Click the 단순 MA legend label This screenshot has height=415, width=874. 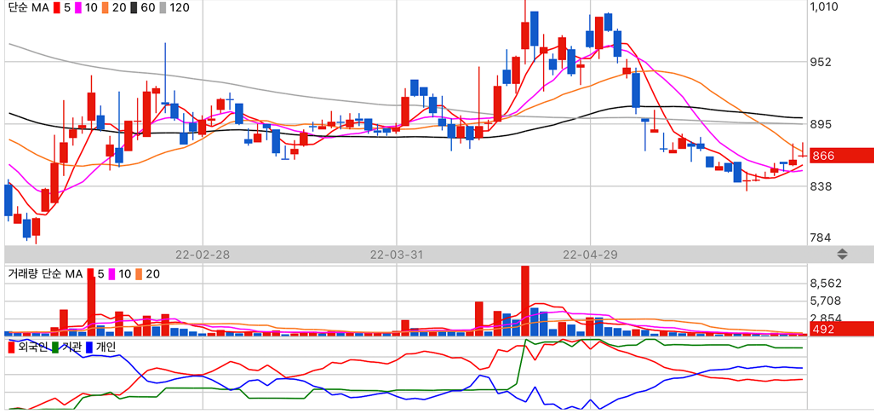[x=28, y=8]
